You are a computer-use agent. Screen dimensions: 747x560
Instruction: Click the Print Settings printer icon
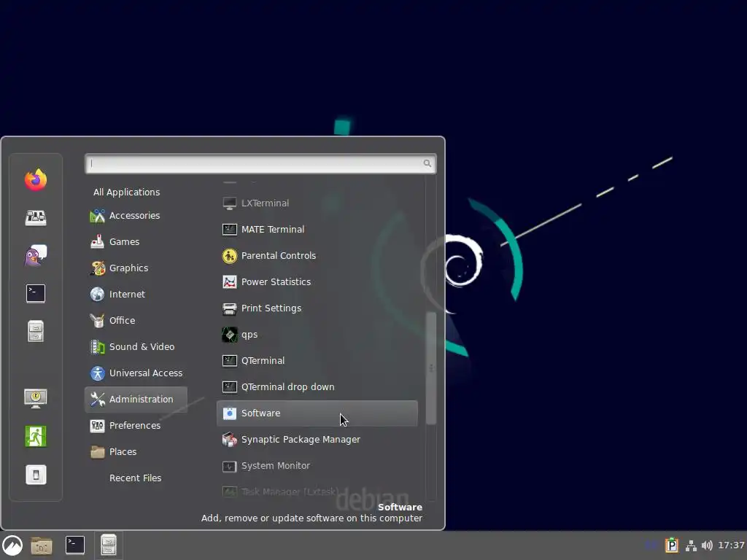230,308
